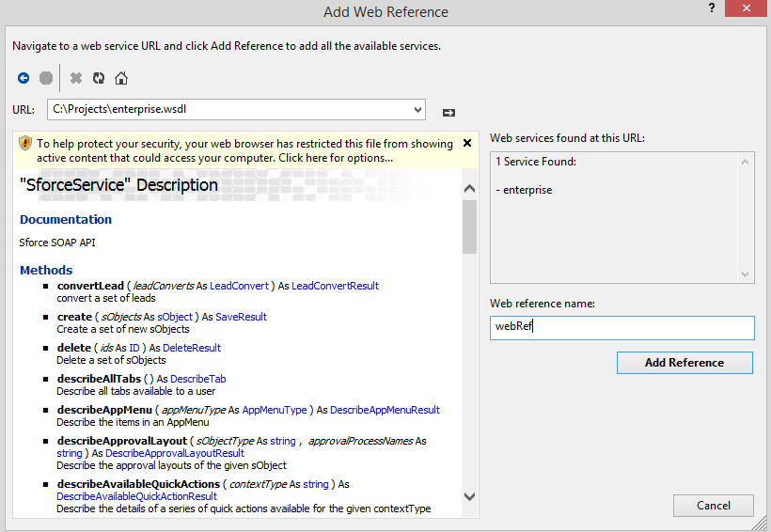The width and height of the screenshot is (771, 532).
Task: Open the ID type link
Action: click(134, 348)
